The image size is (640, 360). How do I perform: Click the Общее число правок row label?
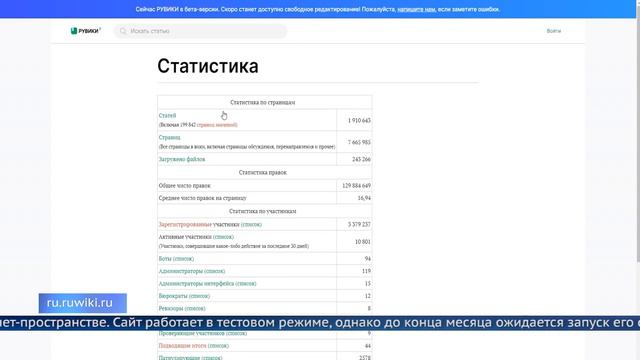(x=184, y=186)
